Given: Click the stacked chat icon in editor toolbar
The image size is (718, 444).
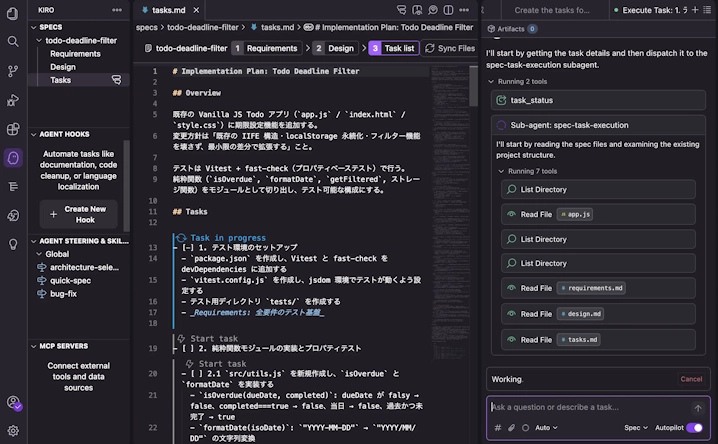Looking at the screenshot, I should pos(402,10).
